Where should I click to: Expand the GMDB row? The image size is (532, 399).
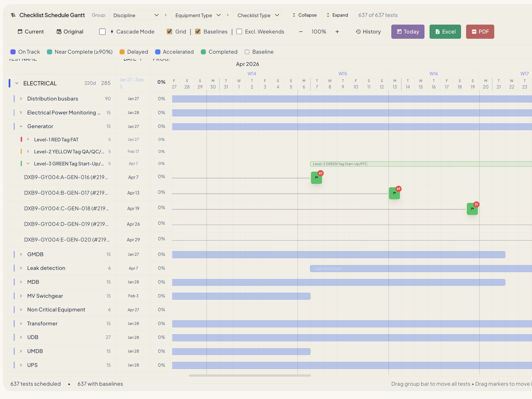point(21,254)
